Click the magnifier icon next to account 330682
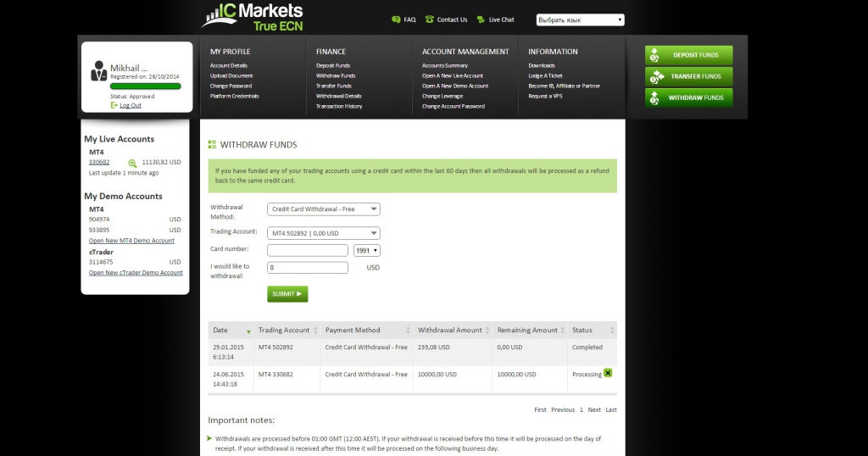The image size is (868, 456). 132,164
